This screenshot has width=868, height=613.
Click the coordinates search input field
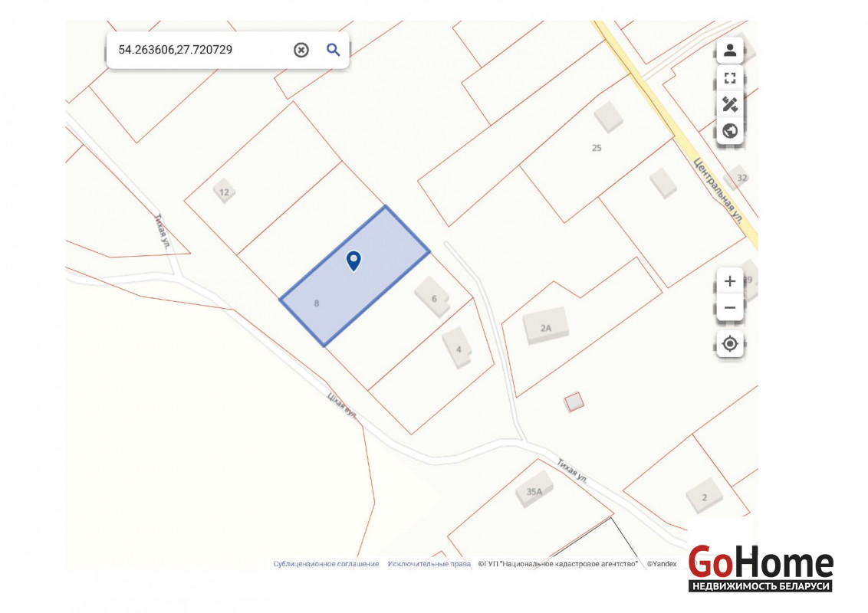(199, 50)
